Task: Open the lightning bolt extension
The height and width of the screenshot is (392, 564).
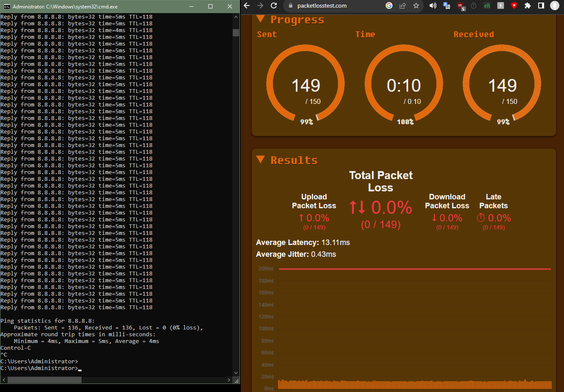Action: [501, 5]
